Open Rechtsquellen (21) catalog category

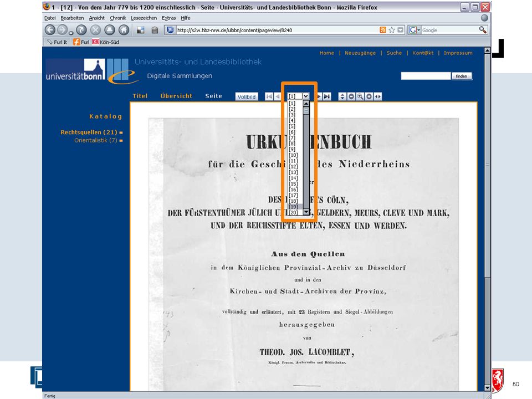pos(89,132)
